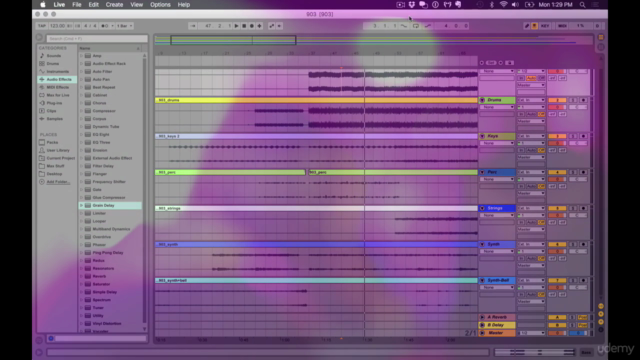
Task: Open the Desktop folder under Places
Action: click(54, 174)
